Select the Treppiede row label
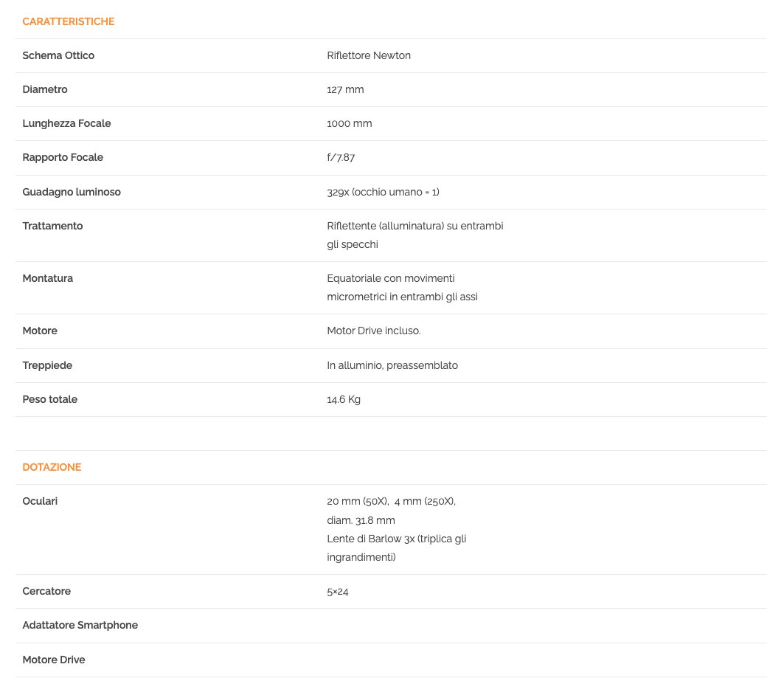Image resolution: width=784 pixels, height=698 pixels. tap(47, 365)
